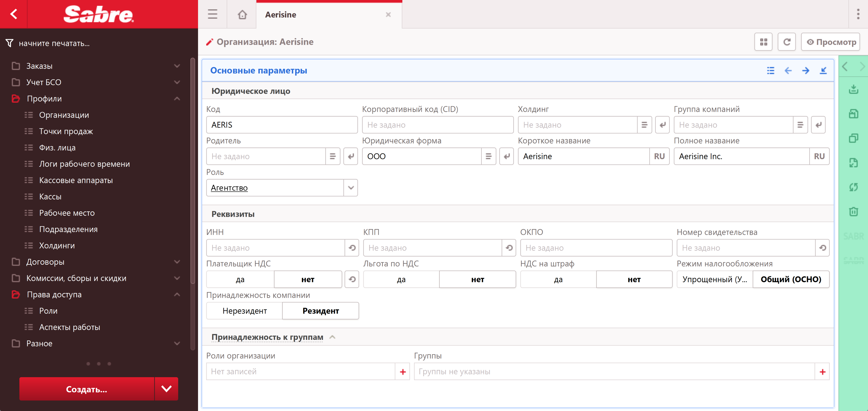The width and height of the screenshot is (868, 411).
Task: Open the Роль dropdown showing Агентство
Action: point(351,188)
